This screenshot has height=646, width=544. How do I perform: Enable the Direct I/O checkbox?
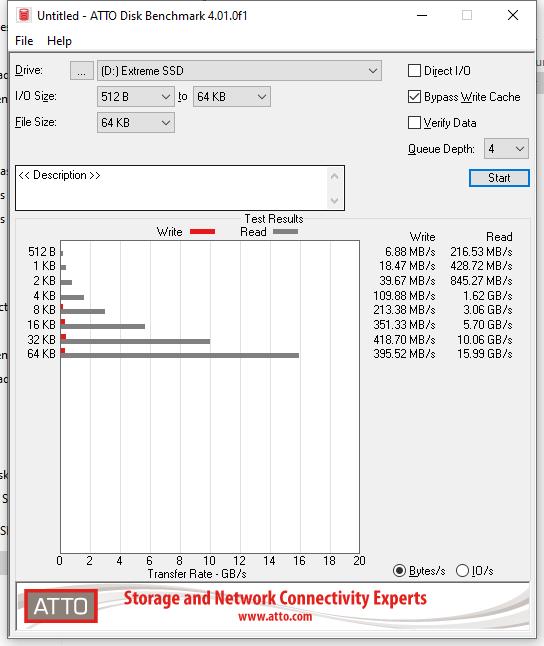point(414,70)
